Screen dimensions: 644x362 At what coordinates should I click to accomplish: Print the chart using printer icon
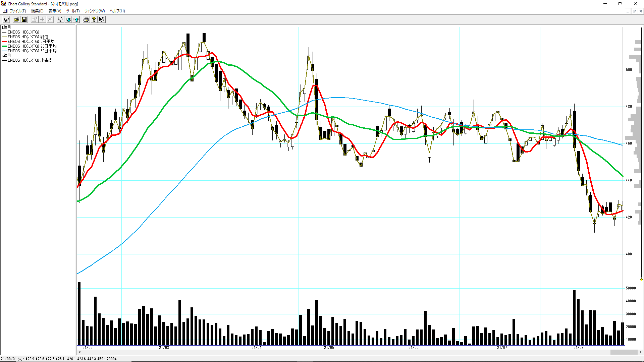[86, 19]
